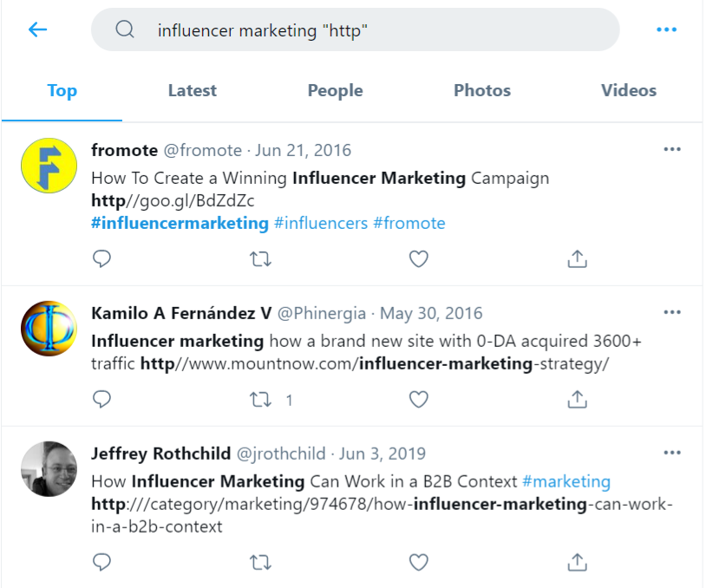Reply to Kamilo's influencer marketing tweet
The image size is (706, 588).
101,400
